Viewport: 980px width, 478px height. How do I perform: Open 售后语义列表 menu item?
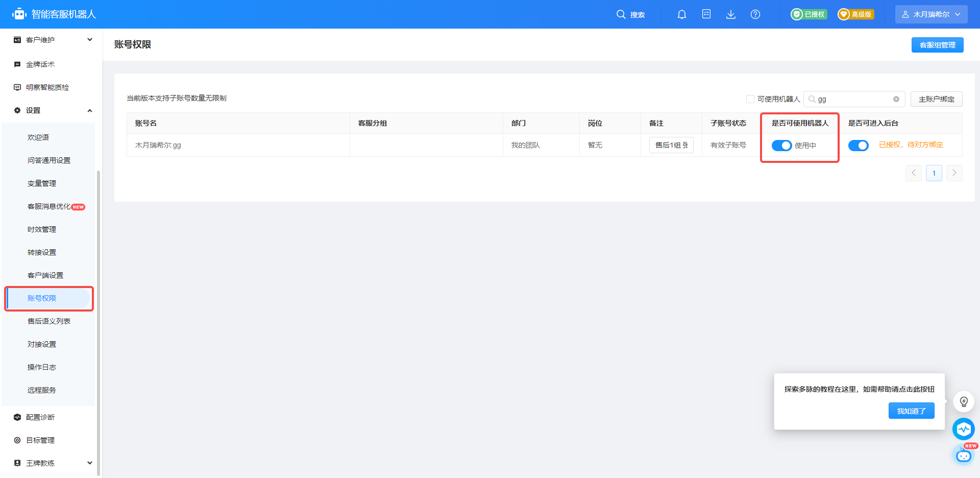(x=48, y=321)
